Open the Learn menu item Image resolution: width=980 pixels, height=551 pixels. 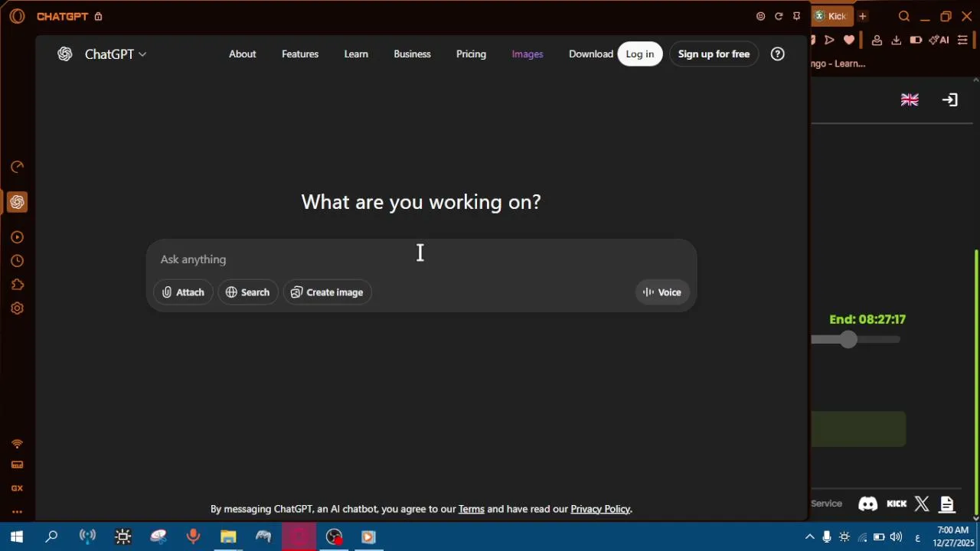(x=356, y=54)
